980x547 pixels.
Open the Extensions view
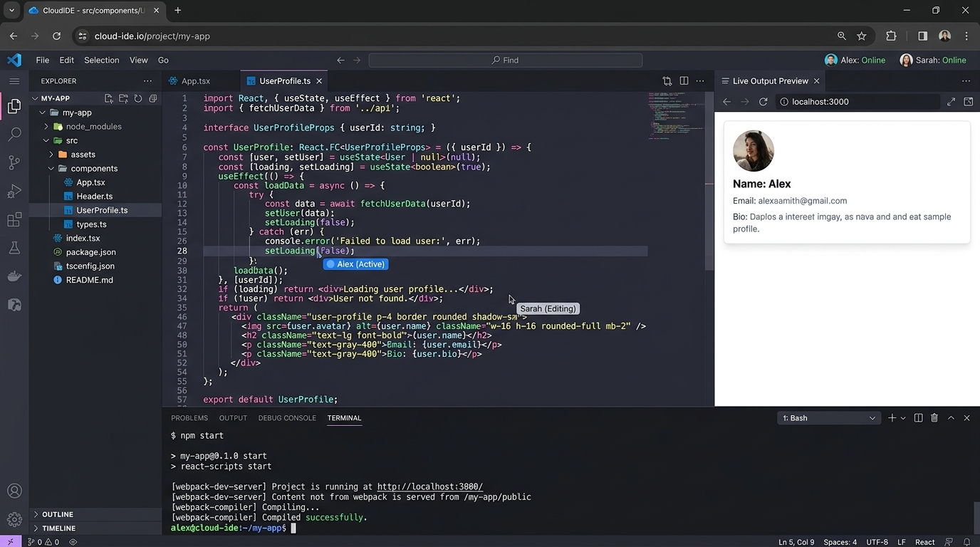[x=14, y=219]
